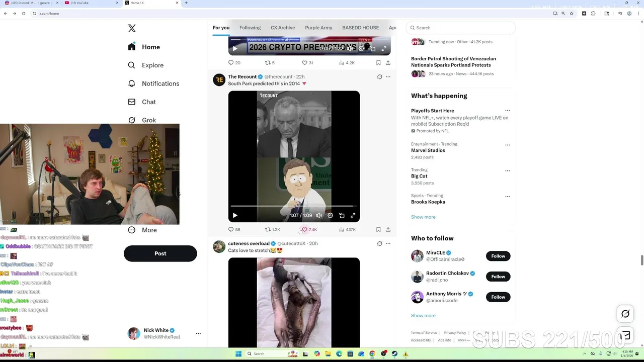Enter fullscreen on the South Park video
644x362 pixels.
[x=353, y=216]
